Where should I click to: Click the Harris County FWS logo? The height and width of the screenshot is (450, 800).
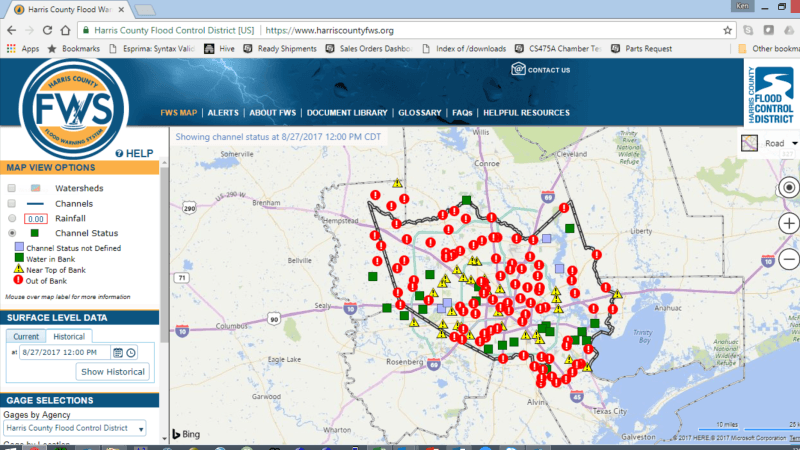(74, 109)
